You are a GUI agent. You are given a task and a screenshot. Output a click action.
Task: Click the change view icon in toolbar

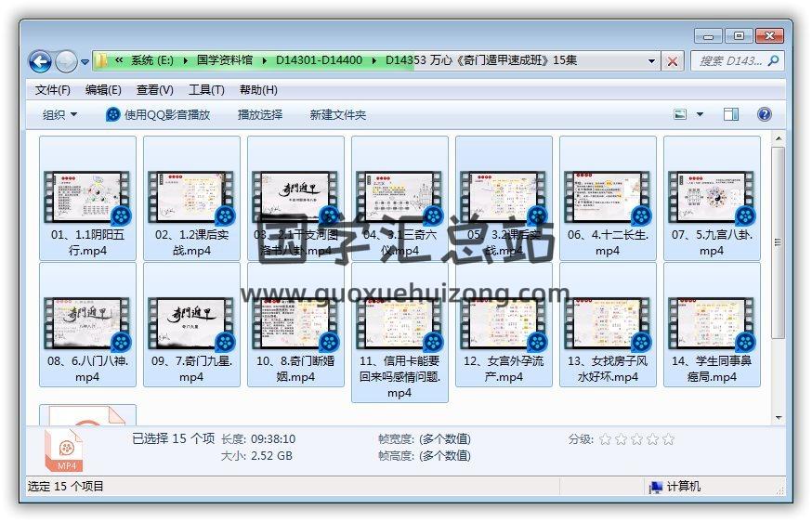coord(681,114)
